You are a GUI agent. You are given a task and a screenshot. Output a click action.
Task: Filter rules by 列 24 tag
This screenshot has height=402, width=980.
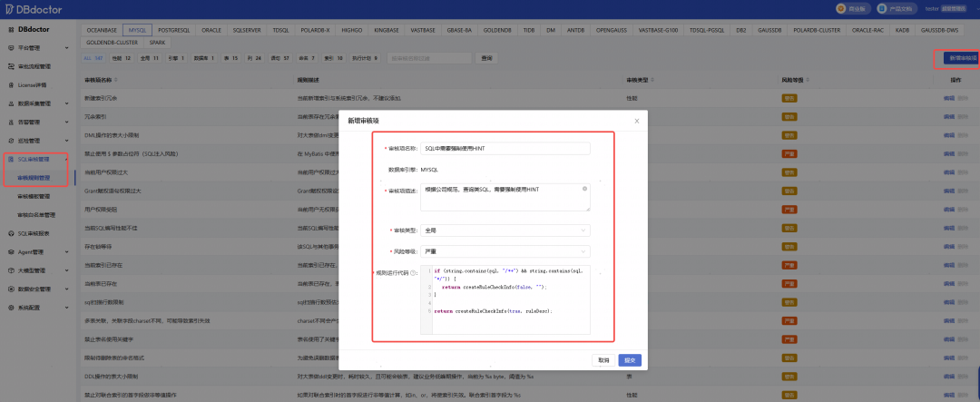[254, 58]
